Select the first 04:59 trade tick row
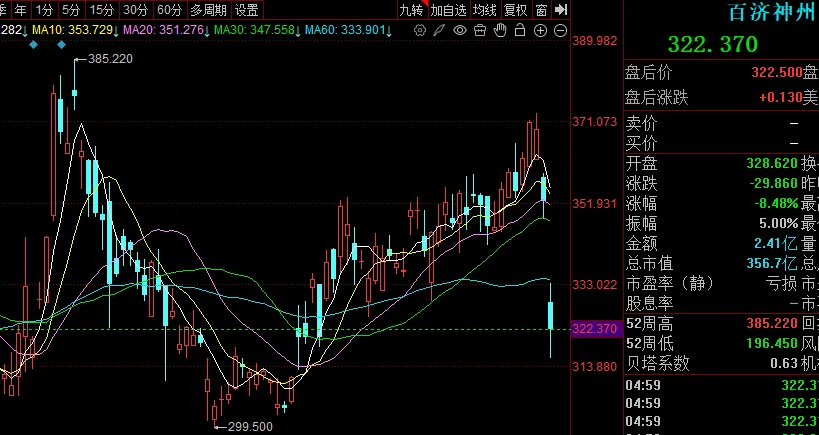 point(721,386)
